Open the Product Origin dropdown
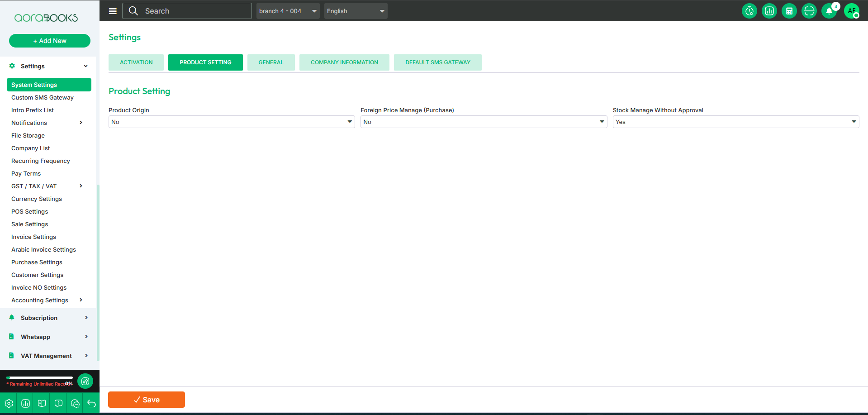Viewport: 868px width, 415px height. [x=231, y=122]
